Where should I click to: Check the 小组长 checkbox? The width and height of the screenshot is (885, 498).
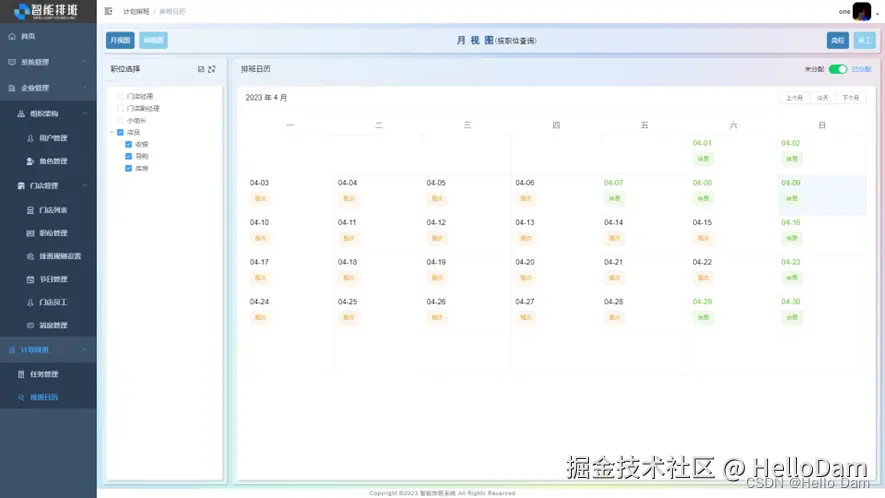coord(120,120)
